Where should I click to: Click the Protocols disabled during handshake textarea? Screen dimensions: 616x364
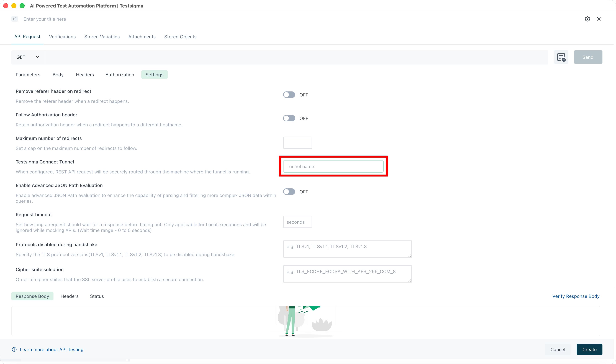(x=347, y=249)
